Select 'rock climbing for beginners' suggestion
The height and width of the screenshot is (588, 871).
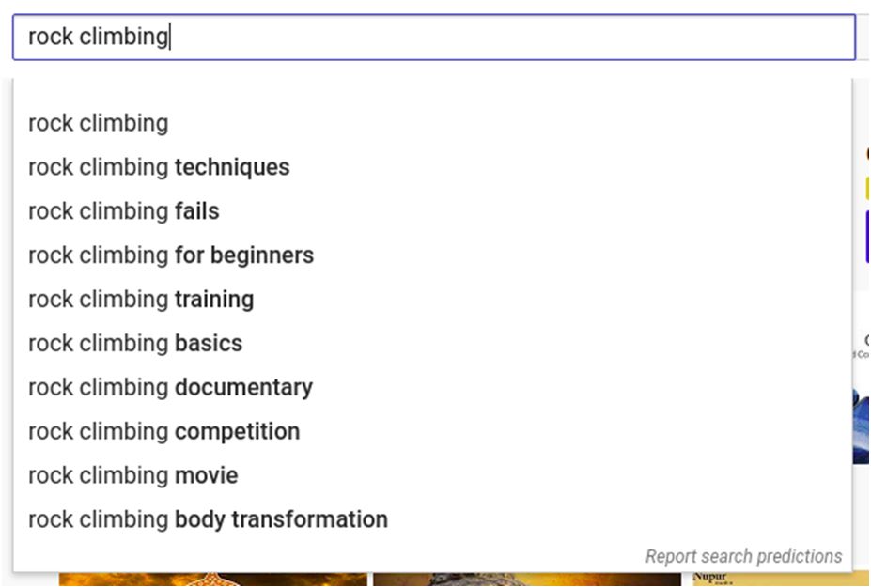point(171,255)
